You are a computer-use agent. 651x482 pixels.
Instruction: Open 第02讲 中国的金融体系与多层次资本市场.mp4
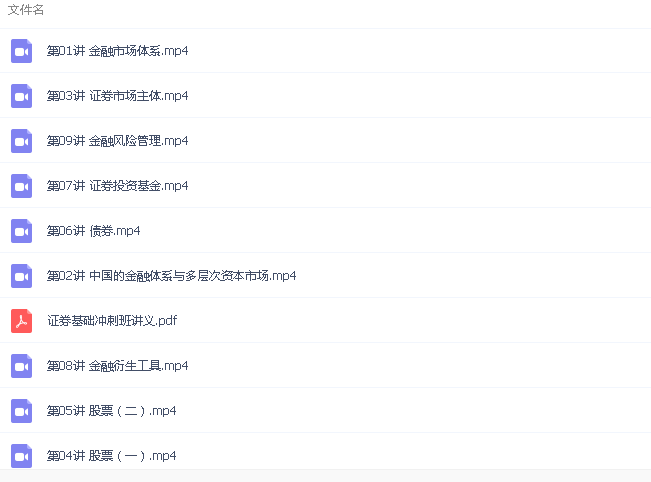pyautogui.click(x=171, y=276)
